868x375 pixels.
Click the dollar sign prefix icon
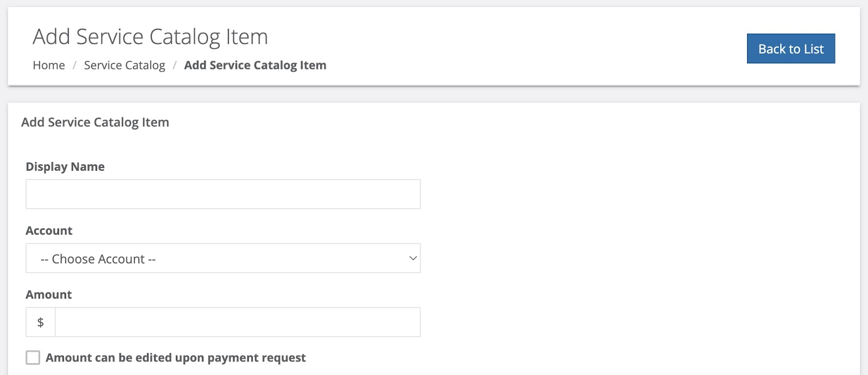(41, 322)
